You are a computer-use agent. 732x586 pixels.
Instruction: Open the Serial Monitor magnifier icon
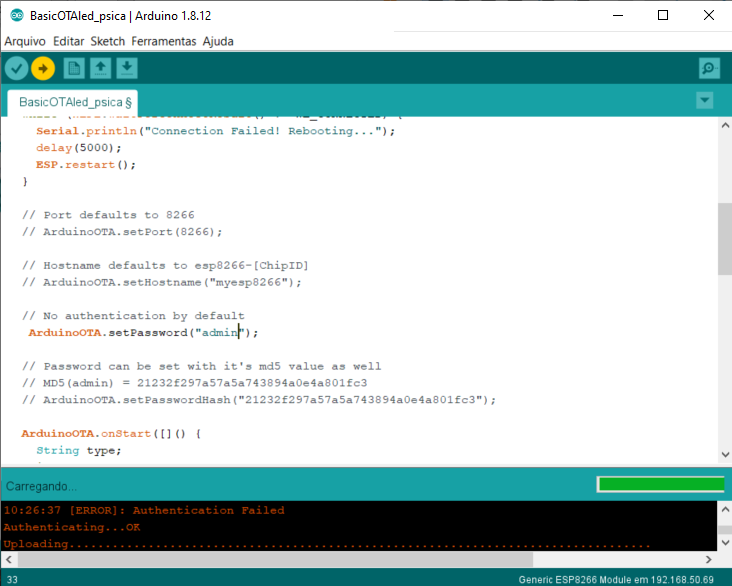point(709,69)
